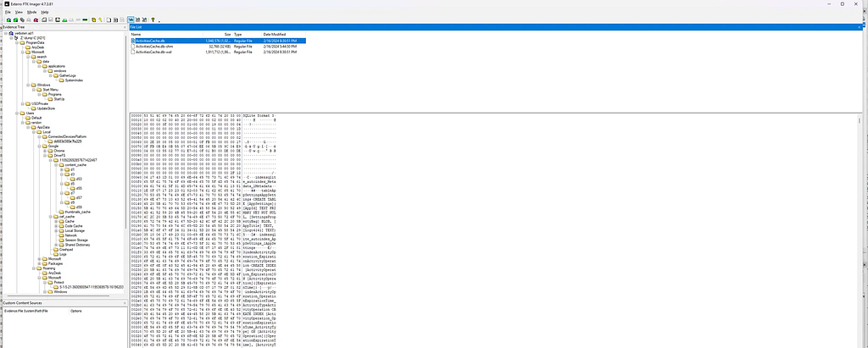868x348 pixels.
Task: Collapse the Roaming folder node
Action: point(33,268)
